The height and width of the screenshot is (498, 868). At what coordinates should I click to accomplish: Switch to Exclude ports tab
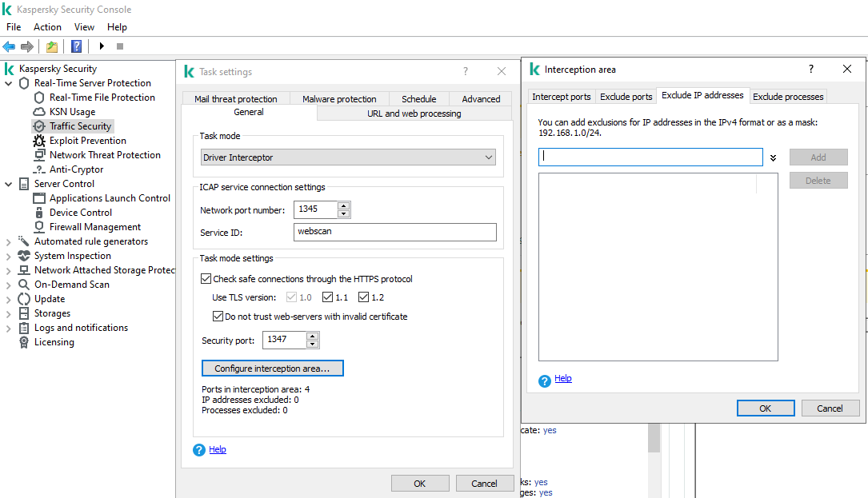626,96
